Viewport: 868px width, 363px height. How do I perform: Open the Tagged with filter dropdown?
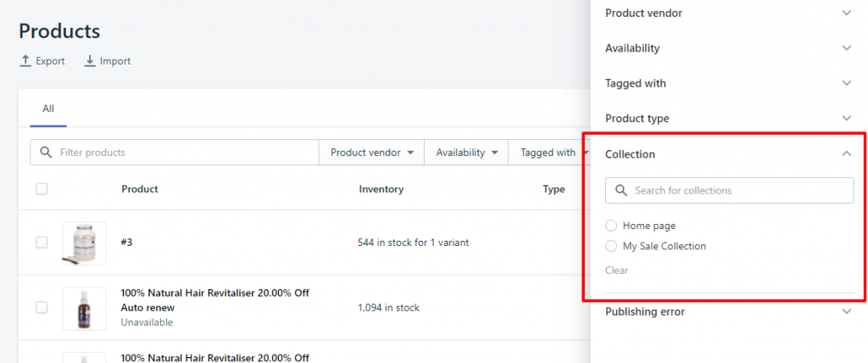[549, 153]
